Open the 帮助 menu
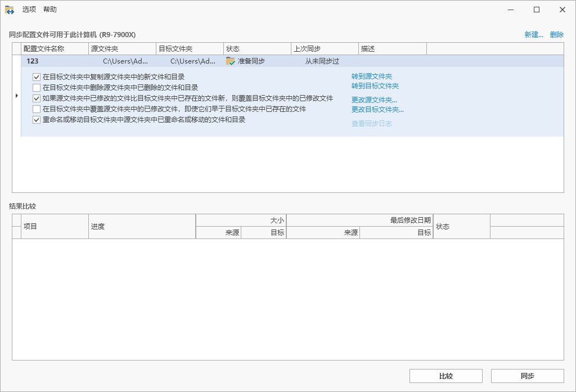 50,10
